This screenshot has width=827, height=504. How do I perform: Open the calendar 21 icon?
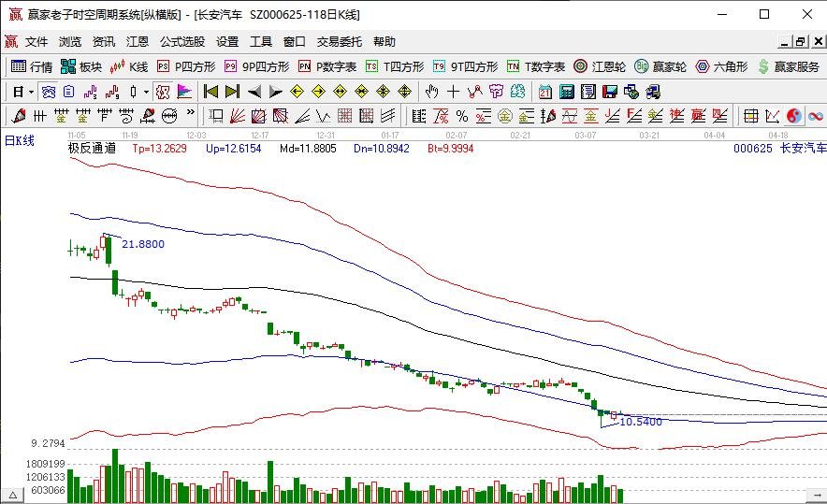pos(545,93)
